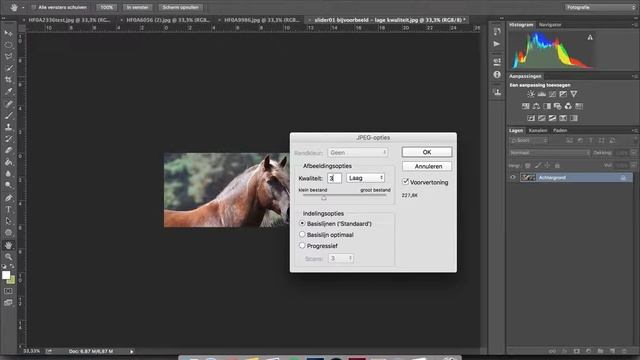Add a Levels adjustment
The height and width of the screenshot is (360, 640).
tap(542, 94)
